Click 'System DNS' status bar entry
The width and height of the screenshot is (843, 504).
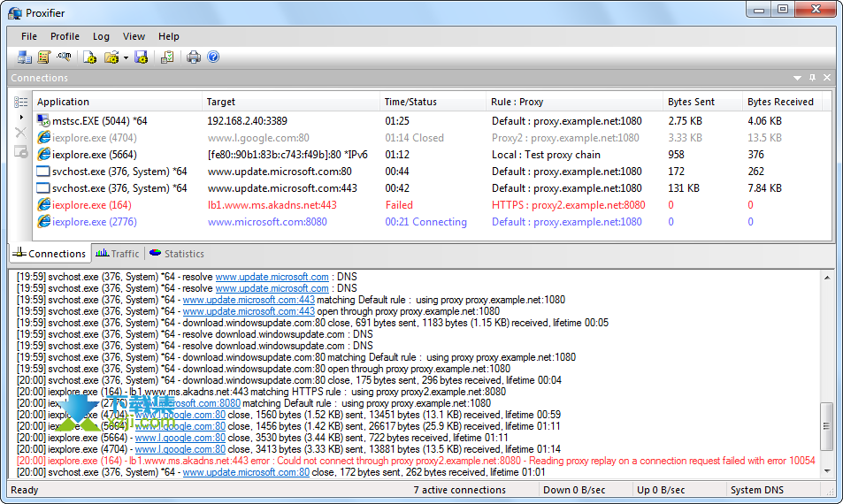(x=757, y=490)
